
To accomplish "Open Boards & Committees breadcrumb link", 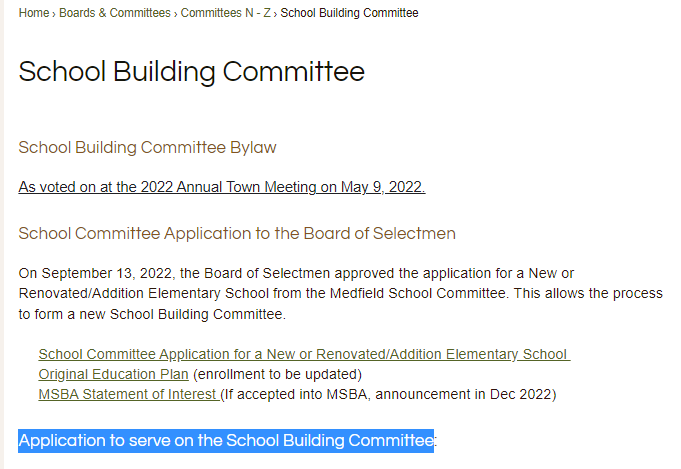I will click(115, 13).
